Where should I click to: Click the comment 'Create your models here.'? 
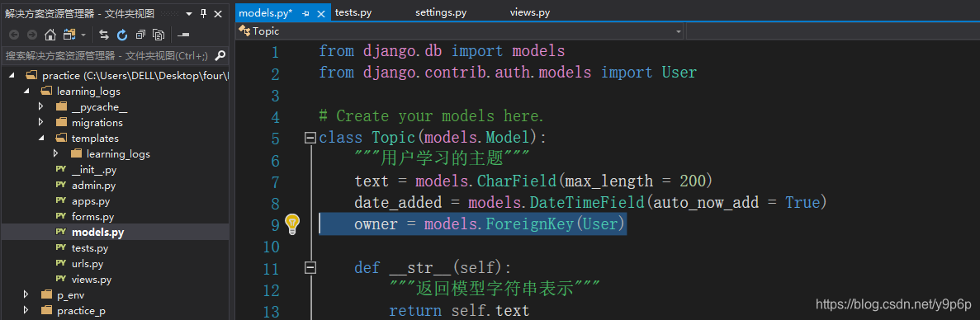(x=431, y=116)
